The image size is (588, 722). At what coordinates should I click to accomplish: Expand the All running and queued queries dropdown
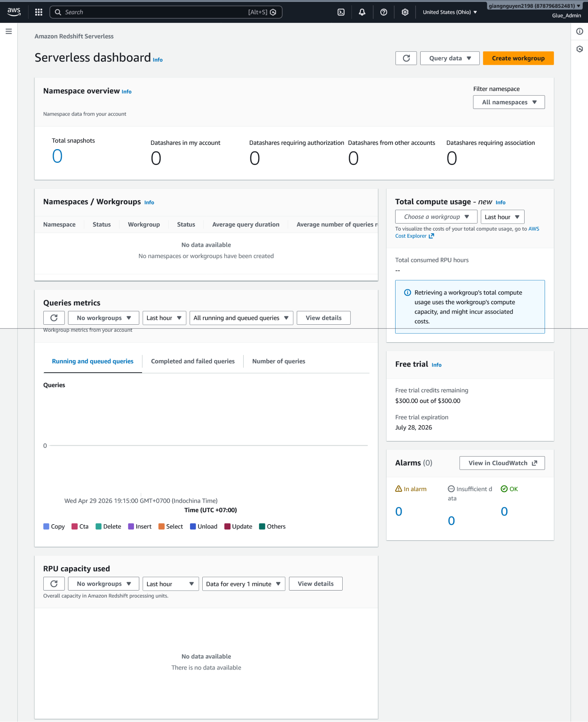pyautogui.click(x=241, y=318)
